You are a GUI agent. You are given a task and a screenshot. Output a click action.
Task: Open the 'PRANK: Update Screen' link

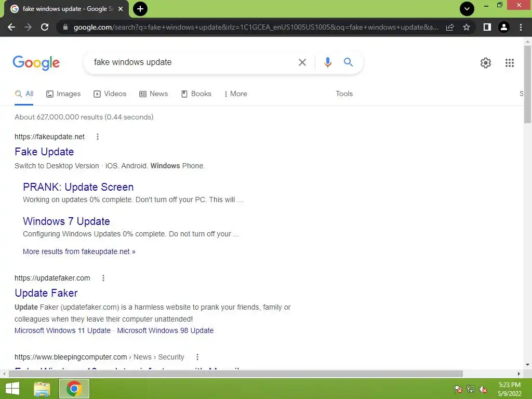click(x=78, y=187)
